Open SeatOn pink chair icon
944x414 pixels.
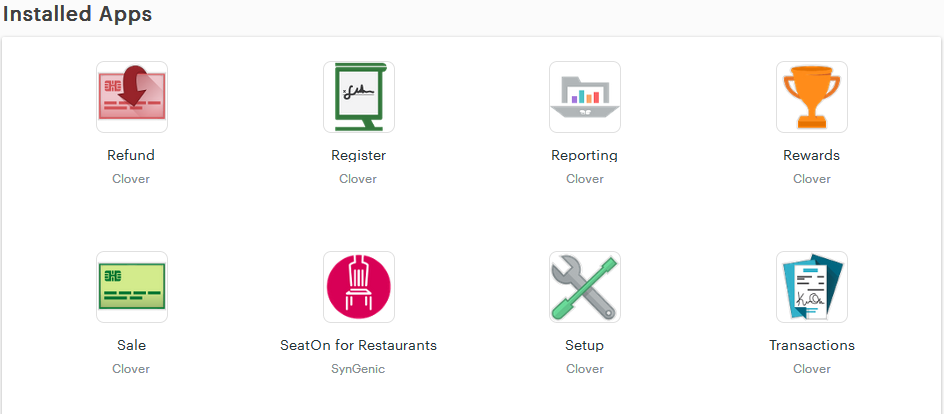click(359, 287)
